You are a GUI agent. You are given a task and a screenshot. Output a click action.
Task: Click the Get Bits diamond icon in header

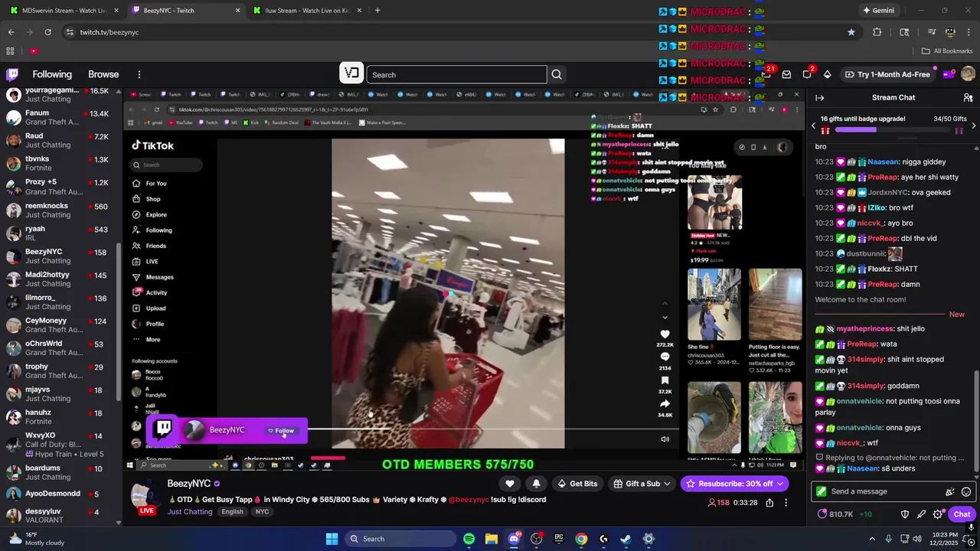coord(827,74)
